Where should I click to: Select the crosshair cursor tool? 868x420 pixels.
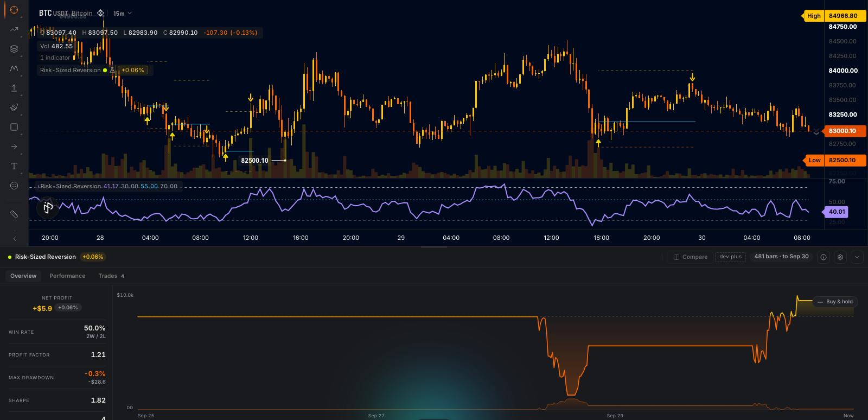click(x=14, y=10)
